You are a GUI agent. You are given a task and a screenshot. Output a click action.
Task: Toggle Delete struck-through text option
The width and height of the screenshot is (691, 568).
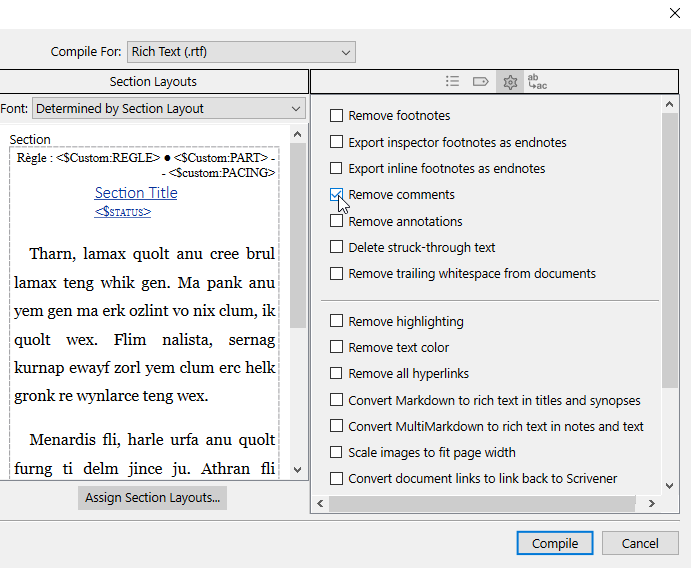point(337,248)
